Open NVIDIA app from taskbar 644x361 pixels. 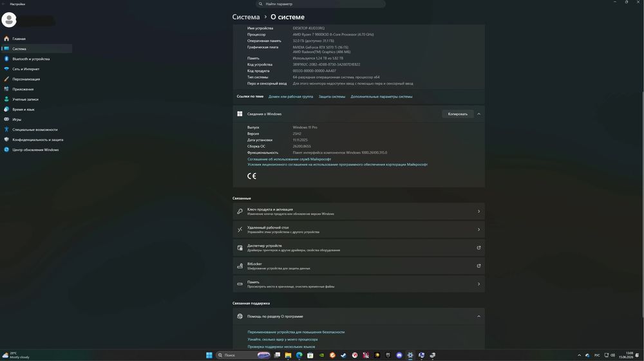tap(321, 355)
